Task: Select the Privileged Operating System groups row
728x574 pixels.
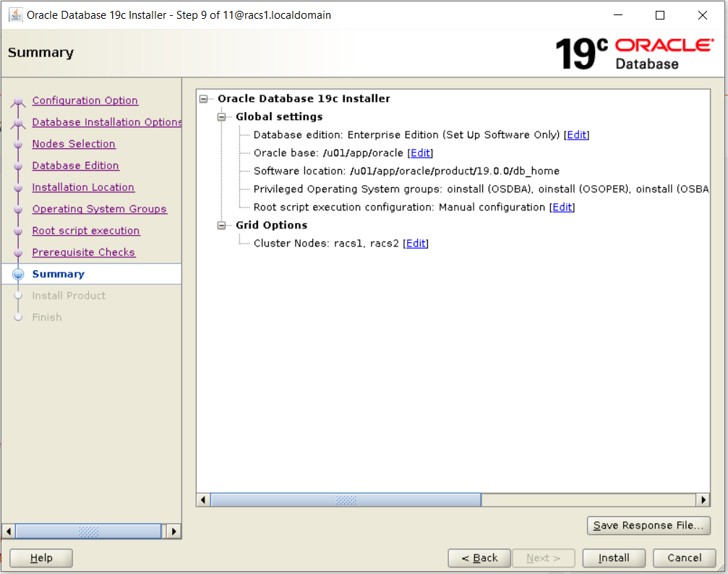Action: tap(481, 189)
